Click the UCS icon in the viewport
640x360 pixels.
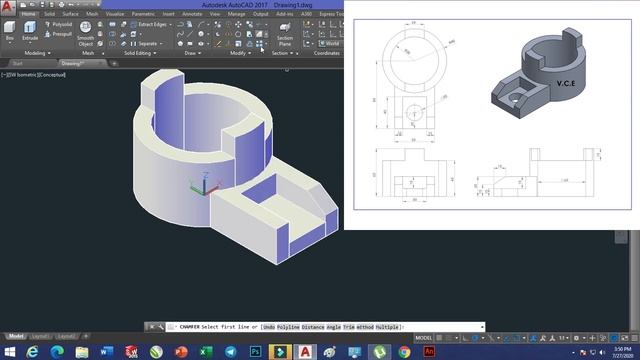pos(205,184)
